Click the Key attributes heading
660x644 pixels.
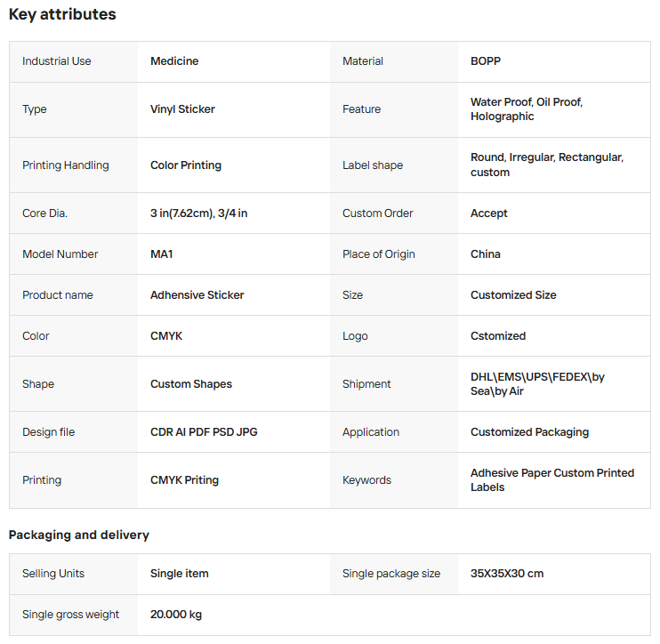(62, 14)
